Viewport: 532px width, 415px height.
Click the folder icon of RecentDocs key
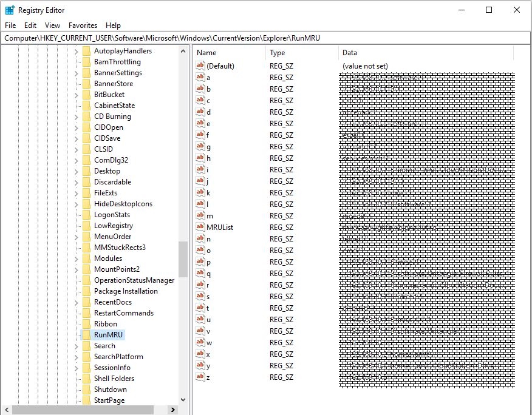pyautogui.click(x=86, y=302)
